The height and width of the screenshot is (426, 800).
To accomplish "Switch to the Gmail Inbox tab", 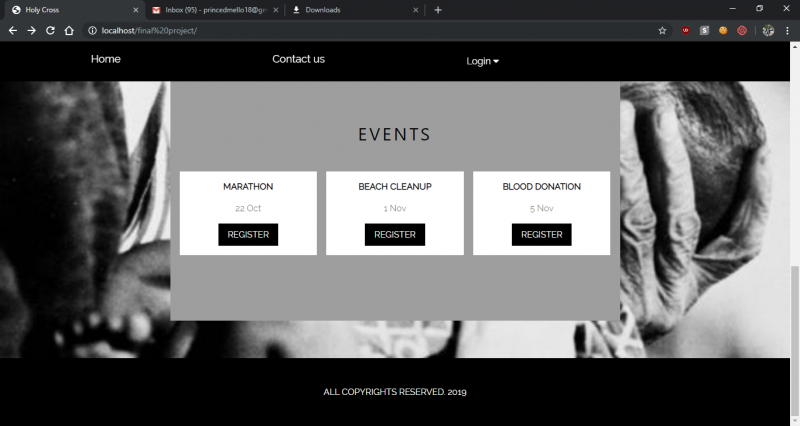I will (x=215, y=10).
